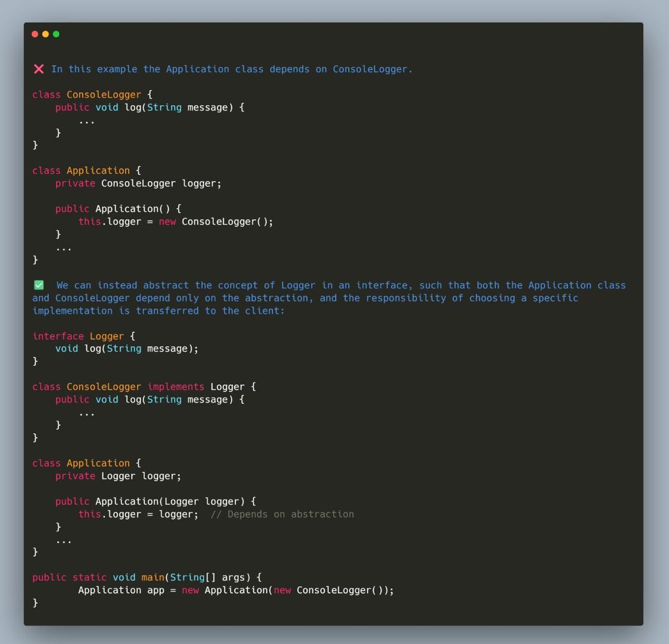Click 'public static void main' line

147,577
